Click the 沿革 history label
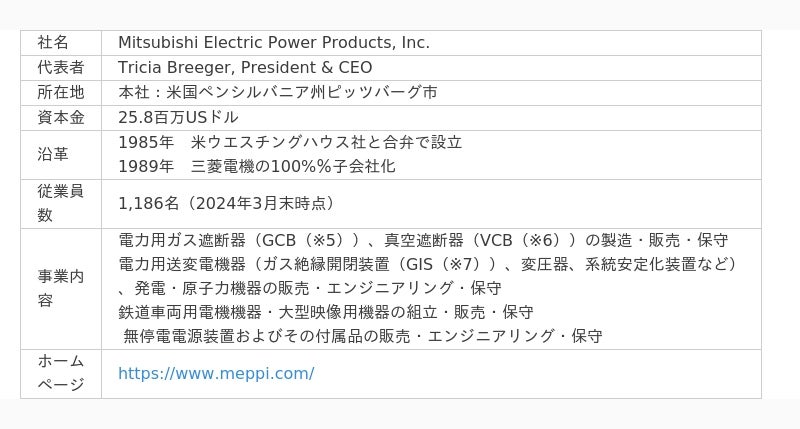The width and height of the screenshot is (800, 429). [53, 154]
